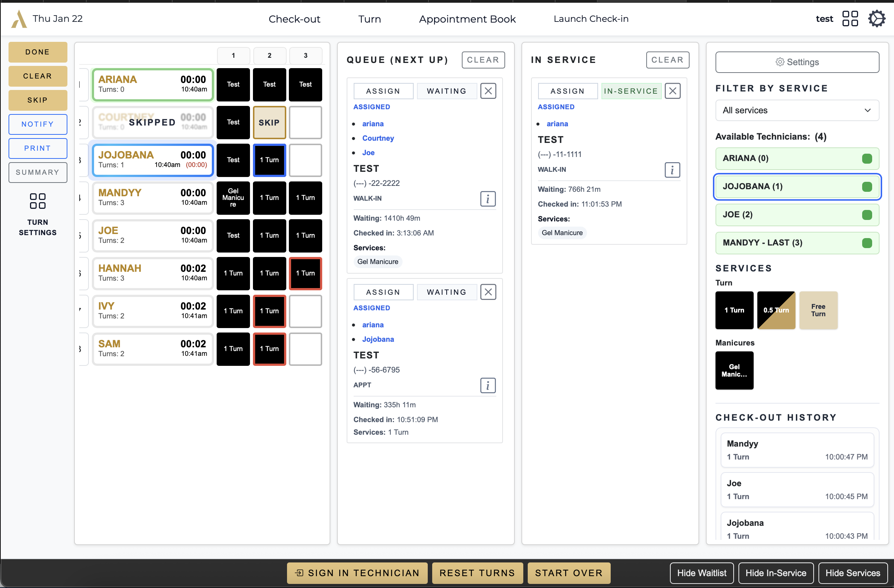894x588 pixels.
Task: Open the settings gear in the top bar
Action: pos(877,19)
